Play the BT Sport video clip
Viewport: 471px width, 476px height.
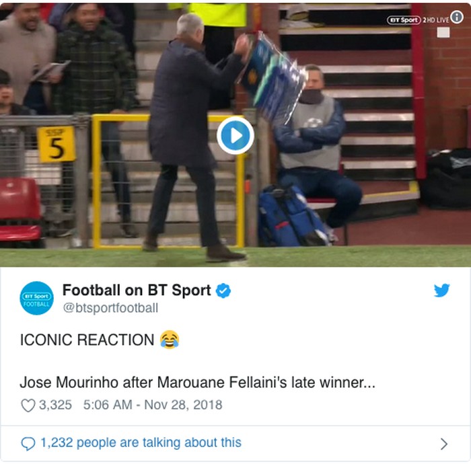click(x=235, y=136)
